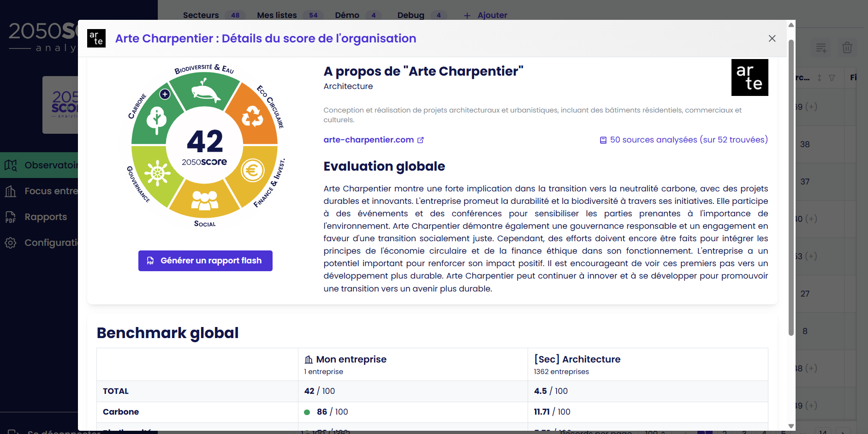Click the [Sec] Architecture column header
868x434 pixels.
pos(648,364)
